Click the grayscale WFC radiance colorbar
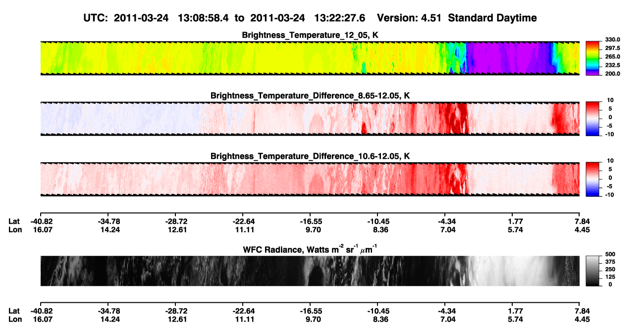 [x=591, y=271]
